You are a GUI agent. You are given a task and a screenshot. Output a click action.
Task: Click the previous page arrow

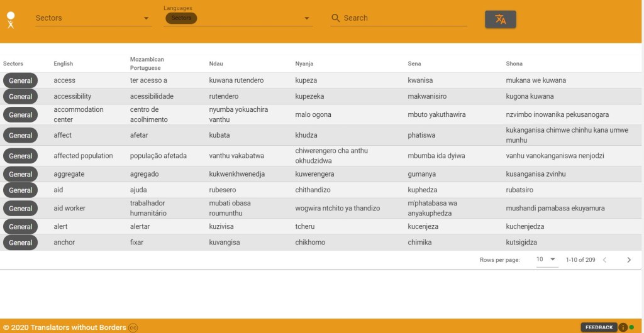coord(605,259)
